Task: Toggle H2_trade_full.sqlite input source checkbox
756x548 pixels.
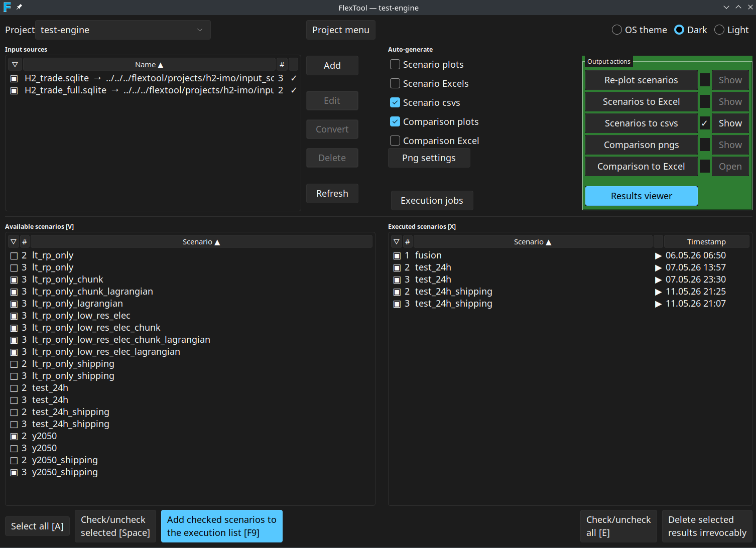Action: pos(14,91)
